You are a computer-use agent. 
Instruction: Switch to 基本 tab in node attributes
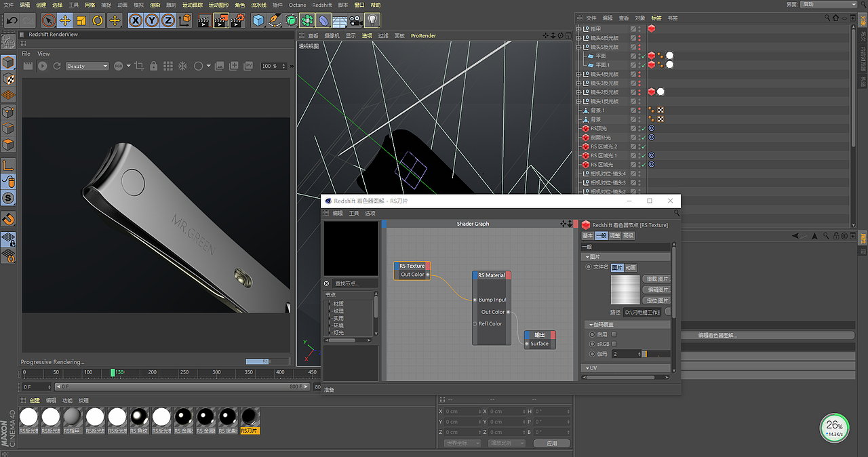pos(588,235)
